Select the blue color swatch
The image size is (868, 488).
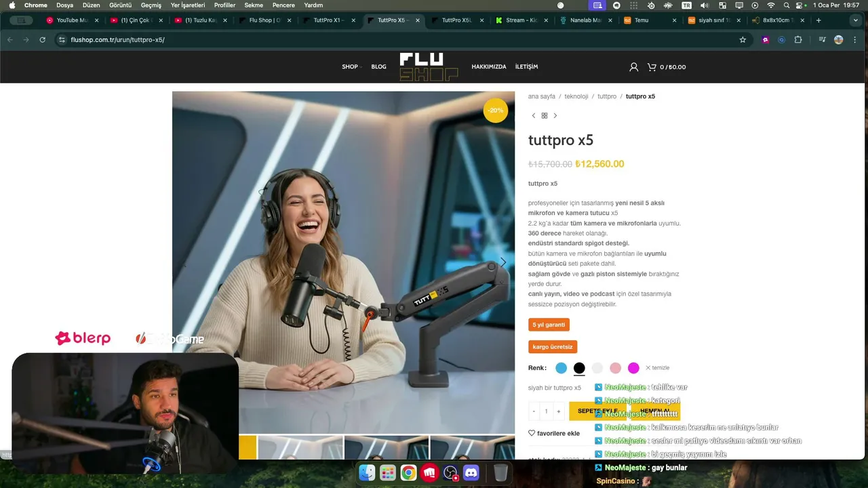[561, 368]
